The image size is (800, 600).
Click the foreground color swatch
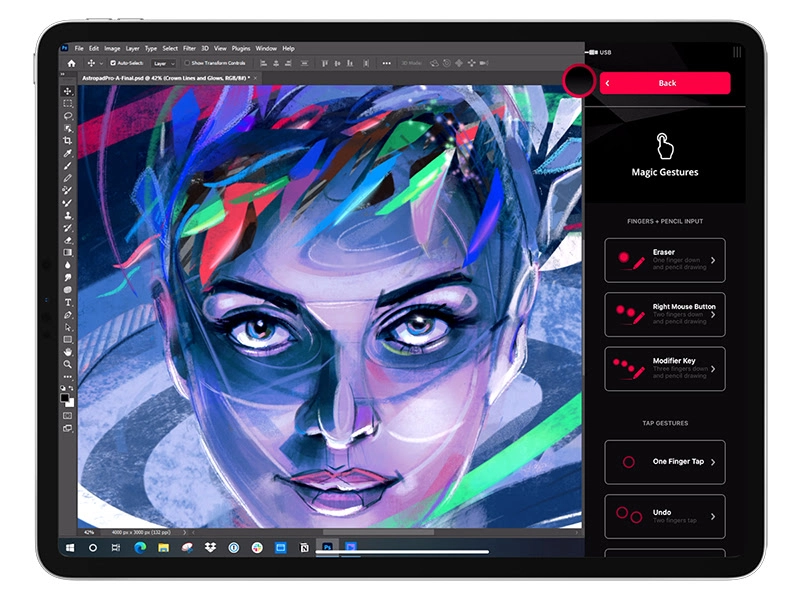point(65,397)
